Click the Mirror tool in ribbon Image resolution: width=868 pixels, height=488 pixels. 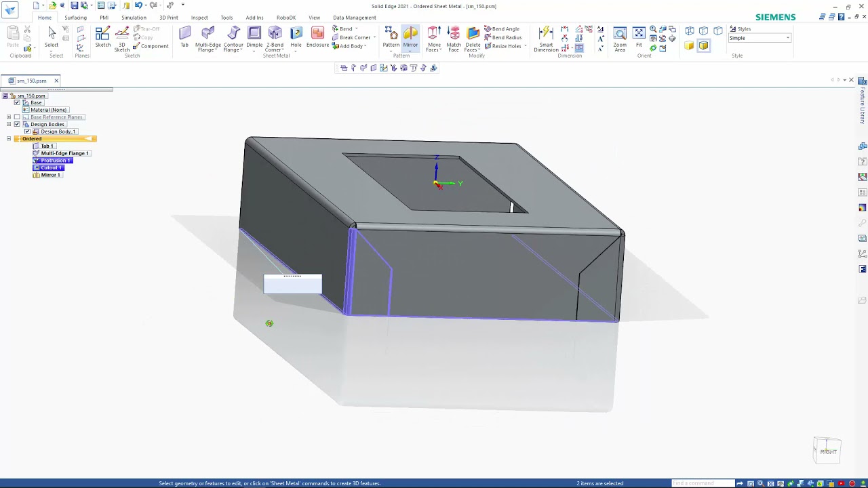pos(410,37)
